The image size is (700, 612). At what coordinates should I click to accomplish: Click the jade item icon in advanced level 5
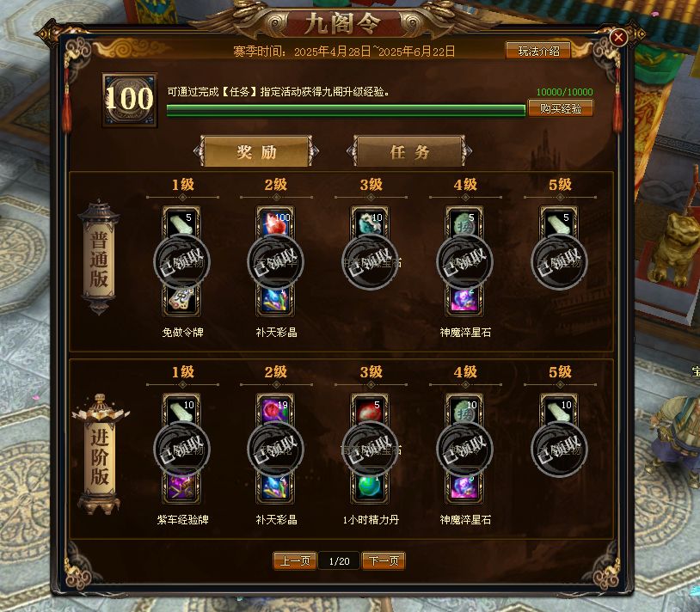pyautogui.click(x=558, y=409)
